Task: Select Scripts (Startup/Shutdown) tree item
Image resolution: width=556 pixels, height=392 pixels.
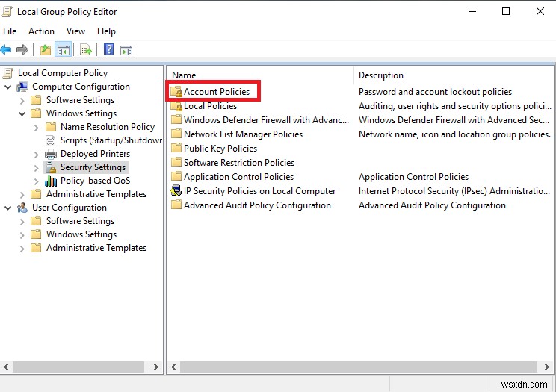Action: [111, 140]
